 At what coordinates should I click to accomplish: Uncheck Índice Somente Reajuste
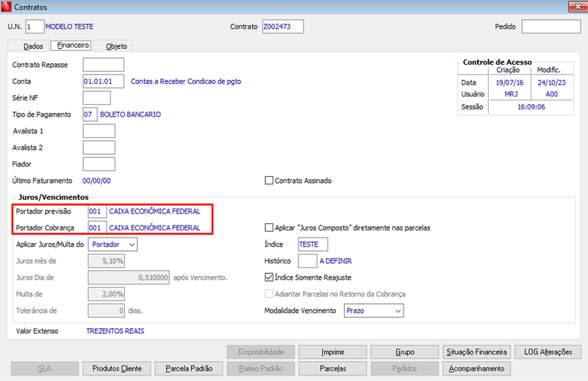click(269, 277)
